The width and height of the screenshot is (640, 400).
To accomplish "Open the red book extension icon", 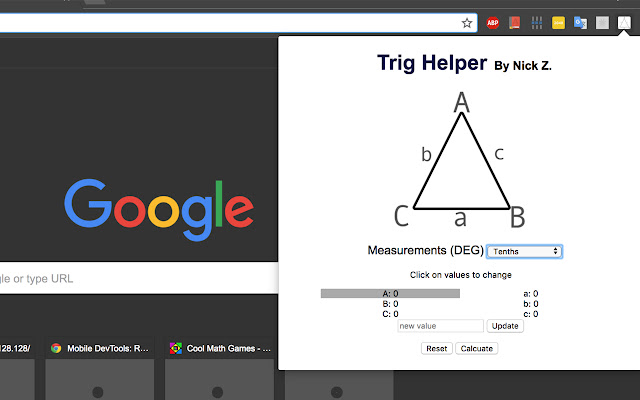I will point(514,23).
